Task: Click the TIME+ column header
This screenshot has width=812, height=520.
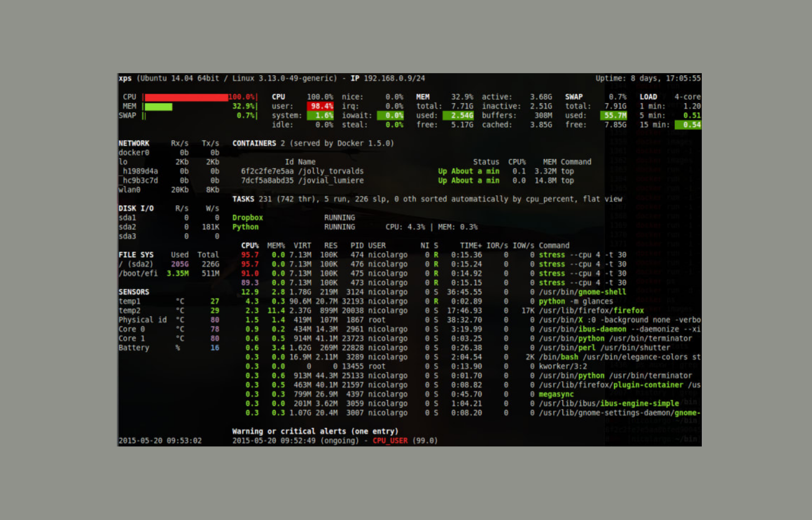Action: click(470, 245)
